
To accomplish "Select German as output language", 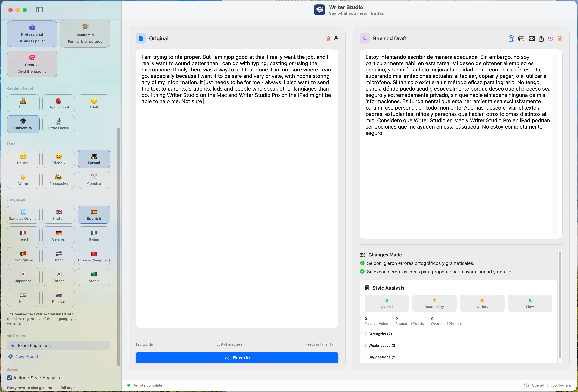I will 58,236.
